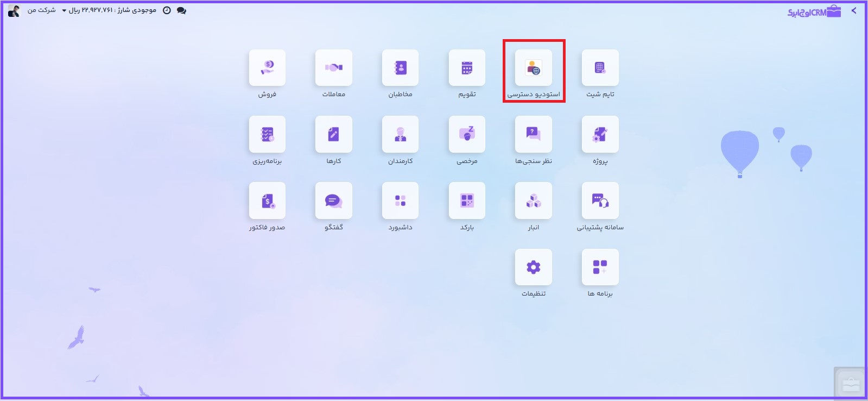Open the Project (پروژه) module
The height and width of the screenshot is (401, 868).
pos(600,134)
